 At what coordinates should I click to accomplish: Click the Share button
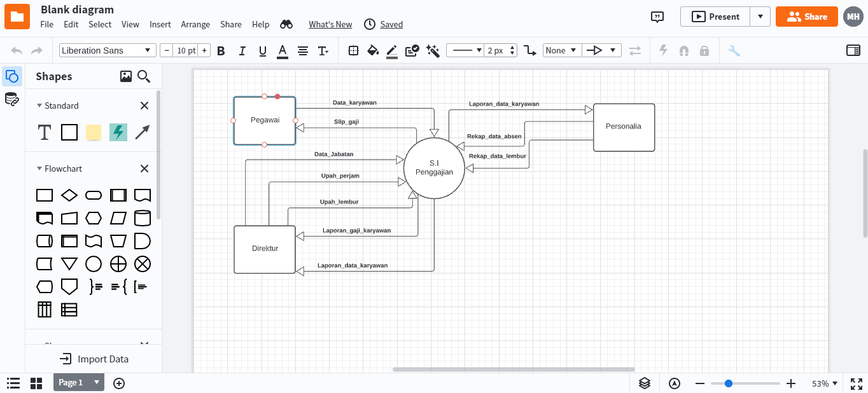point(806,17)
